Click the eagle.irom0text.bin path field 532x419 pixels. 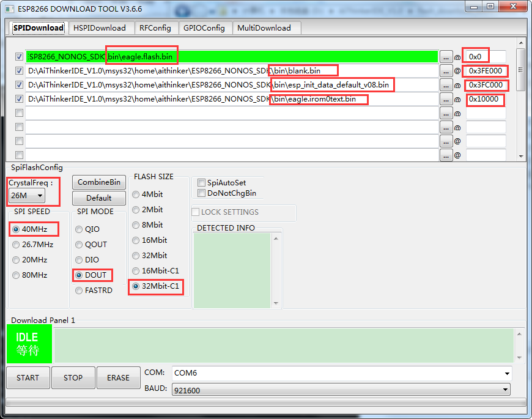tap(232, 99)
